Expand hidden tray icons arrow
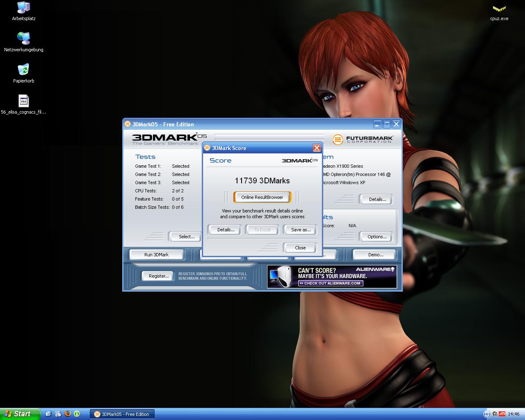Viewport: 525px width, 420px height. tap(487, 414)
